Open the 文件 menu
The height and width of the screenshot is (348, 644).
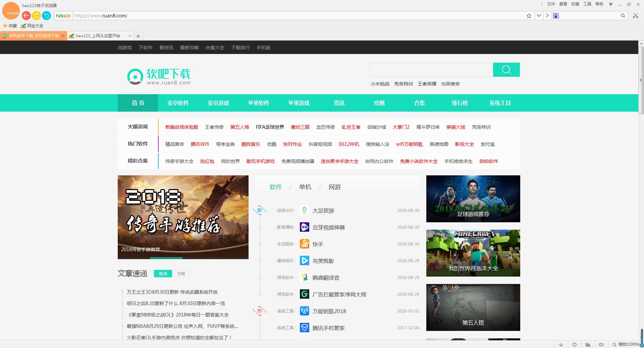(x=551, y=4)
